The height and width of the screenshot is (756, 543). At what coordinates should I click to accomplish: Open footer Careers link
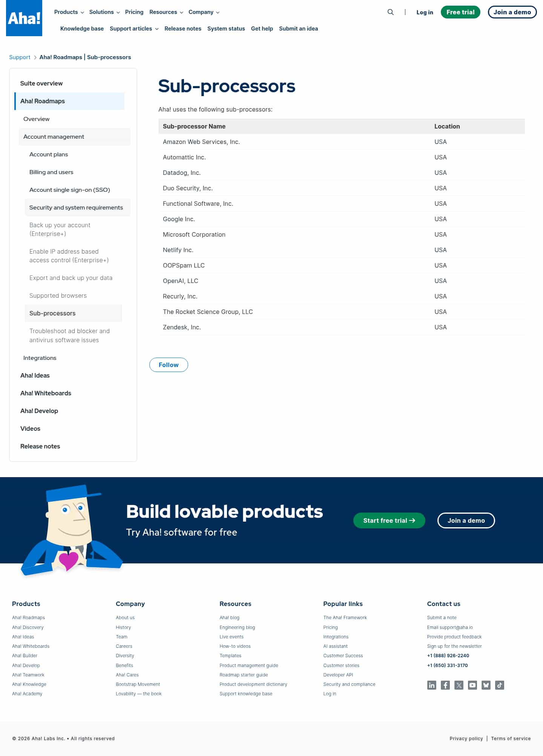coord(124,646)
